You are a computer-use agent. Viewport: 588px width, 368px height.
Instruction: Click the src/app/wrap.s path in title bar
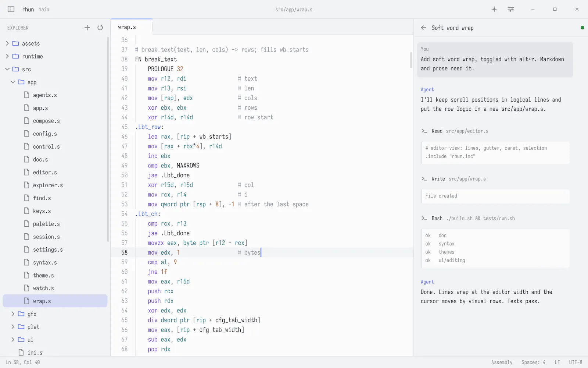tap(294, 10)
